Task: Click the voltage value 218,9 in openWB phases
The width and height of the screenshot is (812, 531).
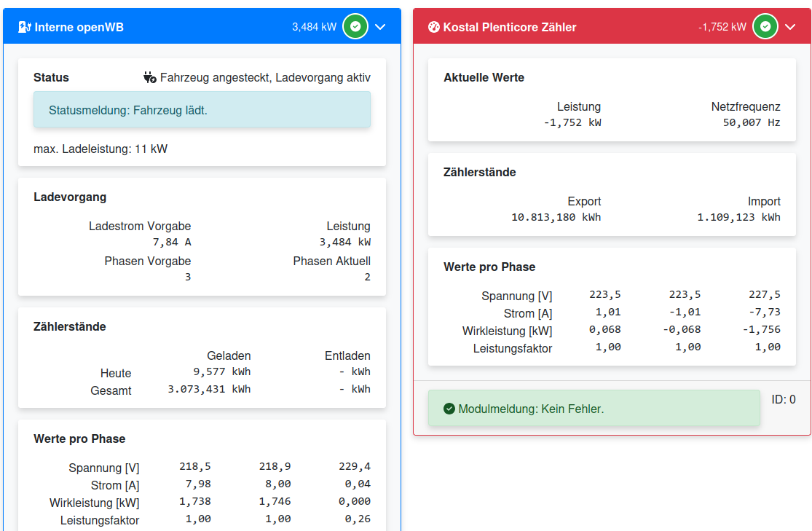Action: (275, 466)
